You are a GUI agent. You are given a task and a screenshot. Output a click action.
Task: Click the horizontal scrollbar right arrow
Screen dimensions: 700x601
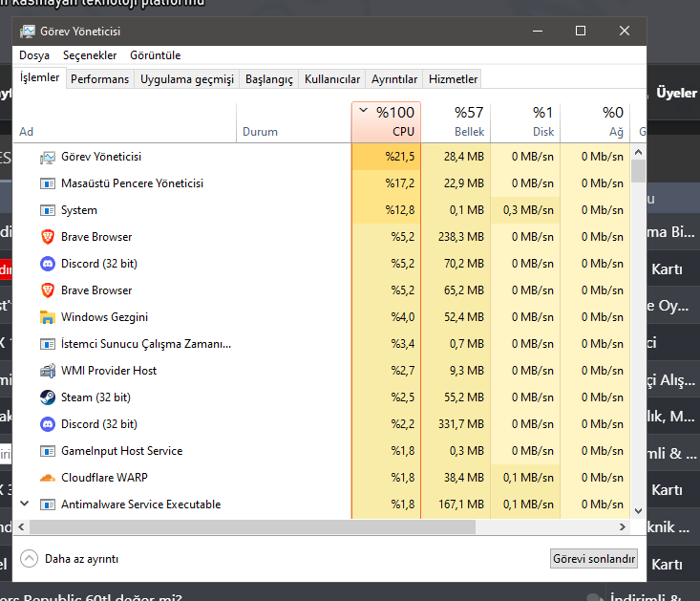pos(623,526)
